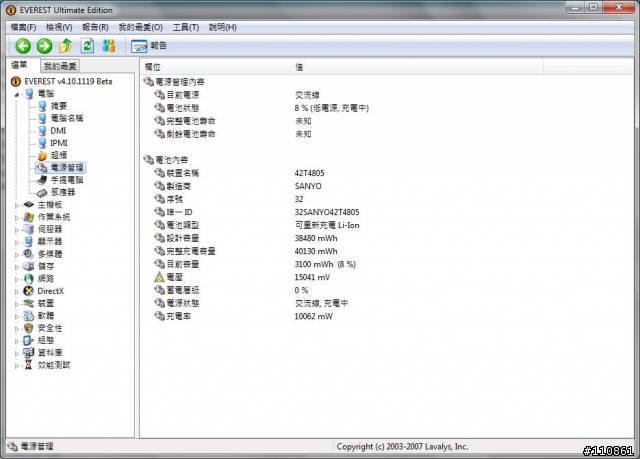The image size is (640, 459).
Task: Select the DMI monitor icon in tree
Action: (42, 131)
